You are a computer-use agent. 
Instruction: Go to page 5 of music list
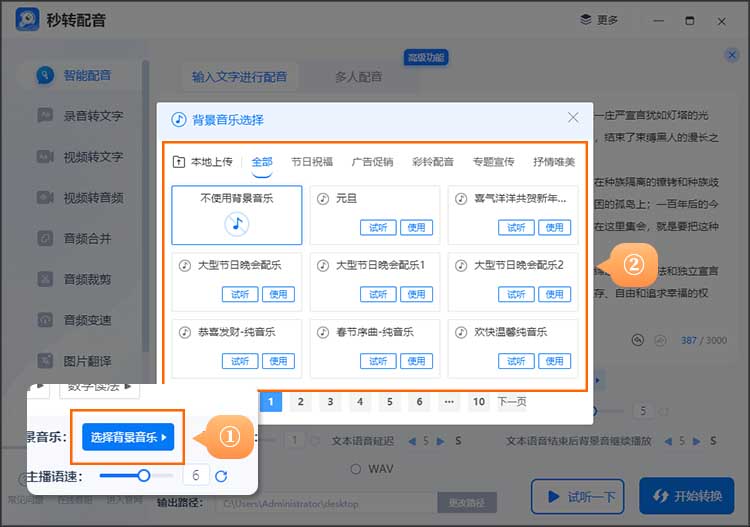pos(389,402)
